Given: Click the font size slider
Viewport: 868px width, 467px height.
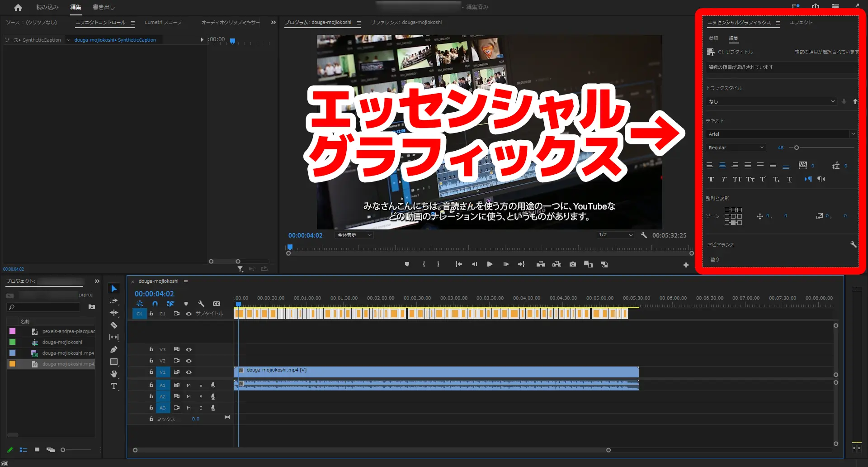Looking at the screenshot, I should pyautogui.click(x=797, y=148).
